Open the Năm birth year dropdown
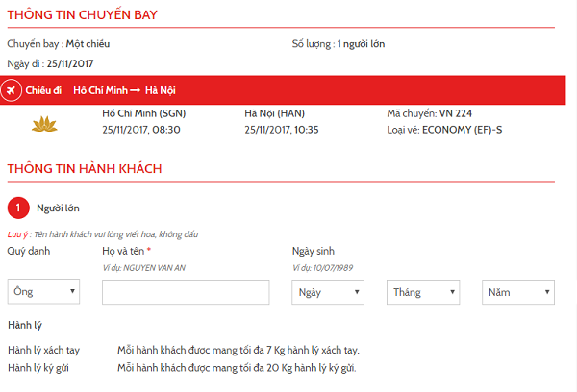The image size is (577, 392). (x=518, y=292)
